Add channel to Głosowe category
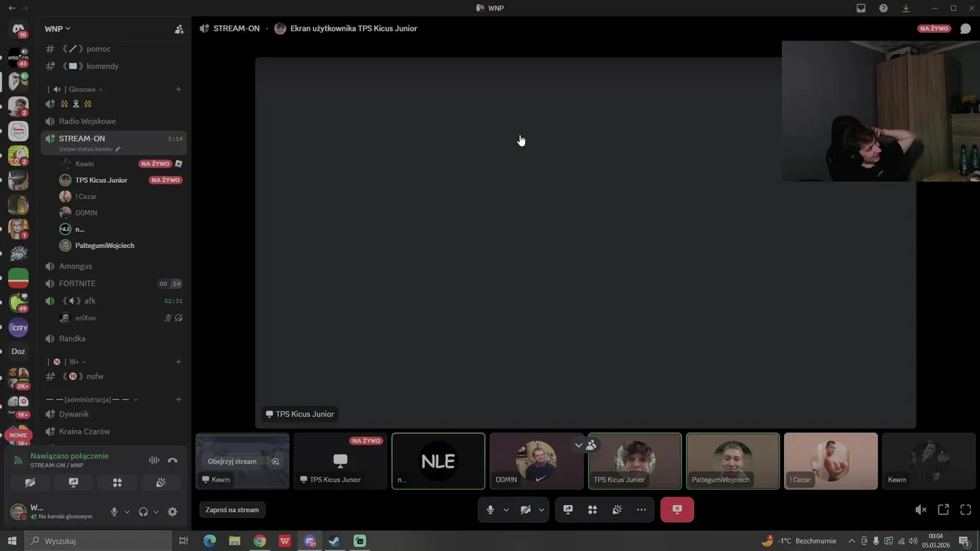Screen dimensions: 980x551 178,90
